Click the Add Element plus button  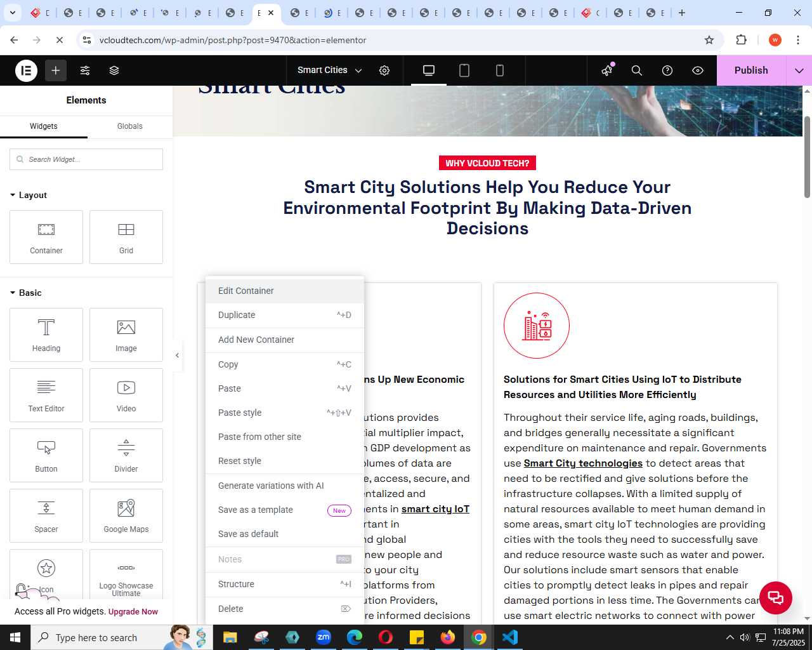(x=56, y=70)
